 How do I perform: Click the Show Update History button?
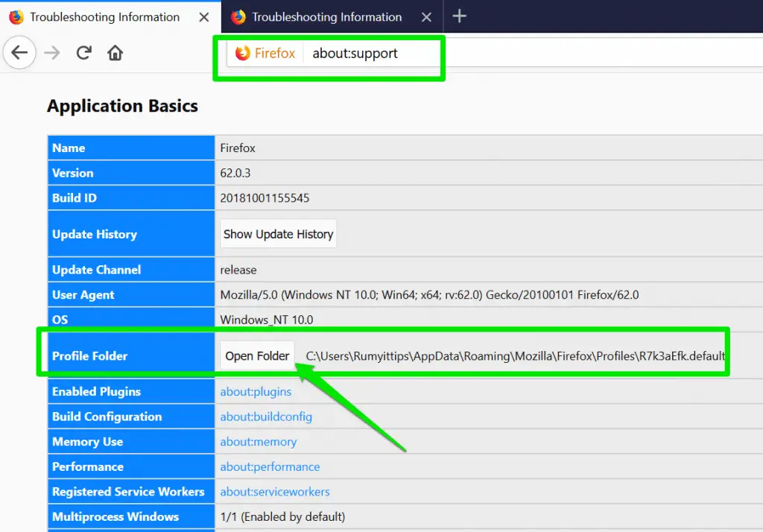278,234
